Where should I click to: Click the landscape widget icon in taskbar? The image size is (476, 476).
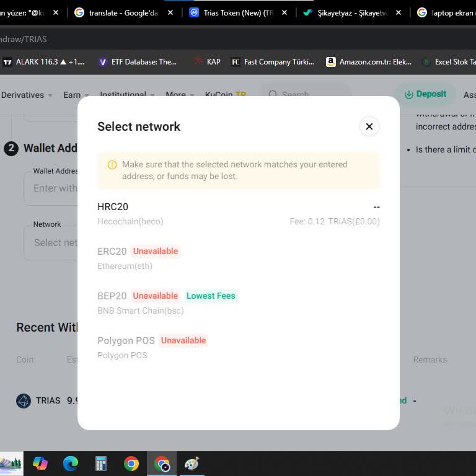[11, 464]
